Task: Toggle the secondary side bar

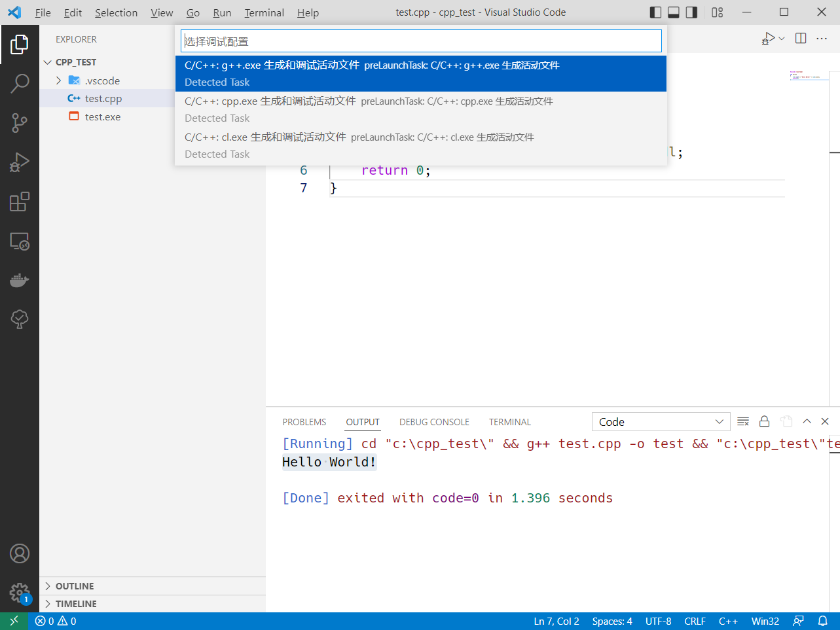Action: [691, 12]
